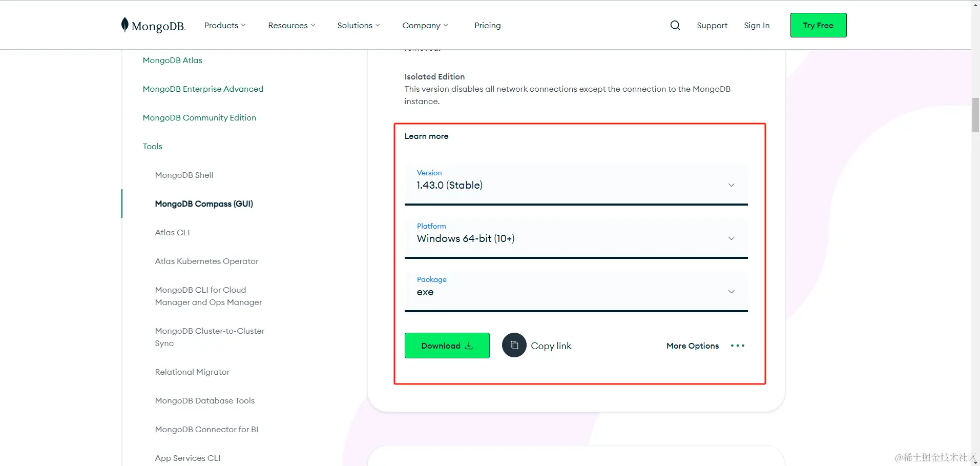Click the More Options label
980x466 pixels.
[693, 346]
